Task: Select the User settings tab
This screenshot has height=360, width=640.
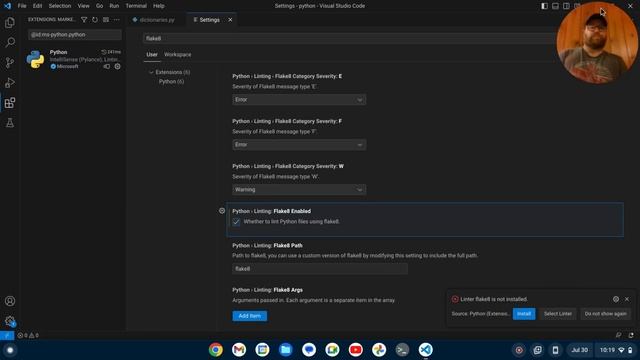Action: click(x=152, y=54)
